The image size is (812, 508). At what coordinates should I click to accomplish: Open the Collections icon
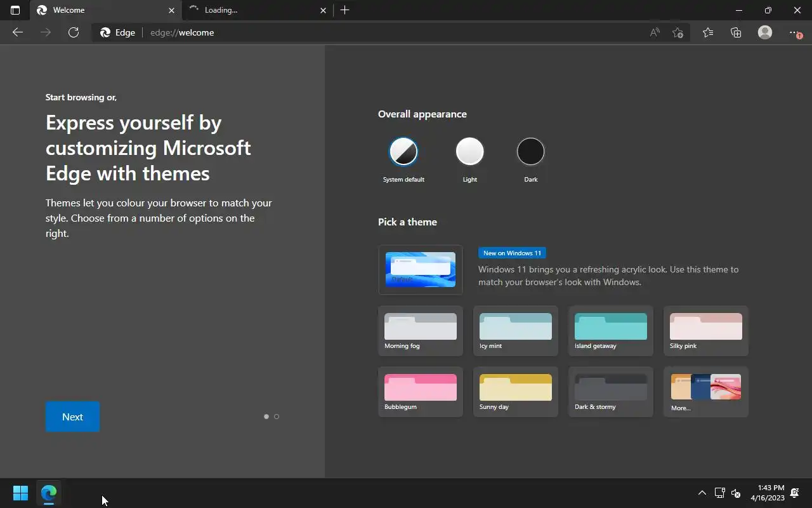pyautogui.click(x=736, y=32)
